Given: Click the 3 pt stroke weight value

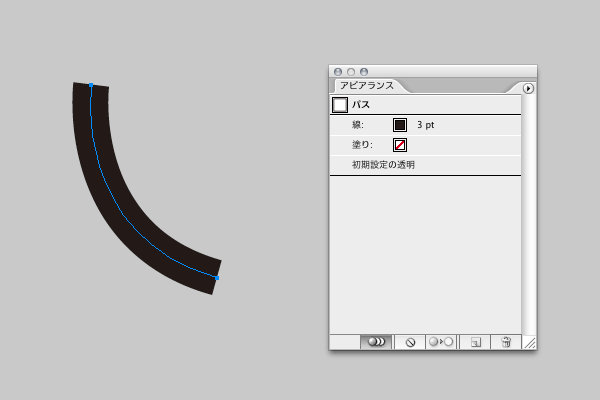Looking at the screenshot, I should [426, 125].
